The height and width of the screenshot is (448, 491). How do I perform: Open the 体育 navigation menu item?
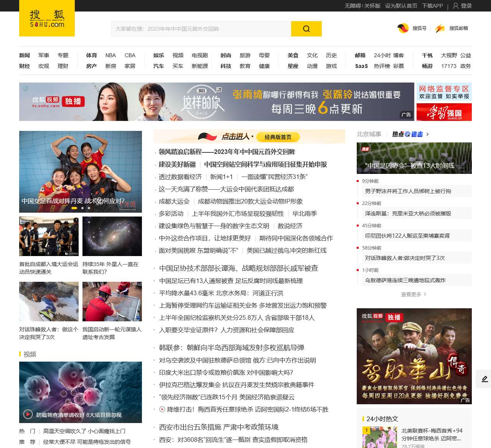tap(91, 55)
